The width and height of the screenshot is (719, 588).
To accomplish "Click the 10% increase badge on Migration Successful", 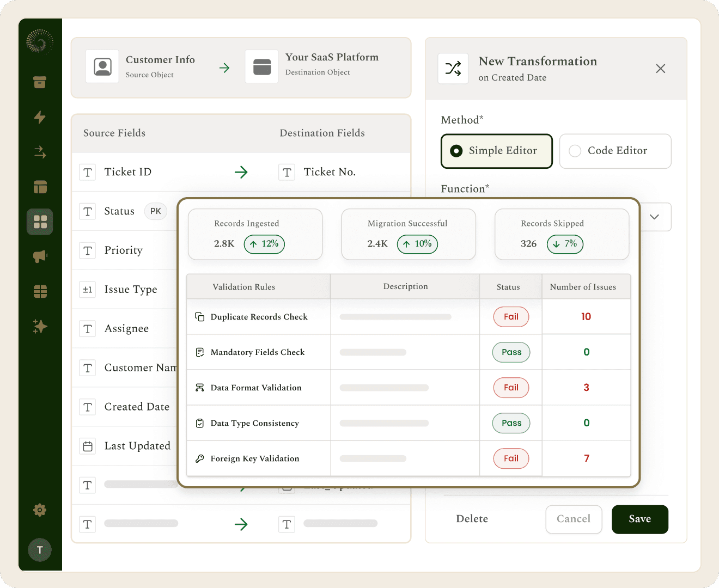I will 417,244.
